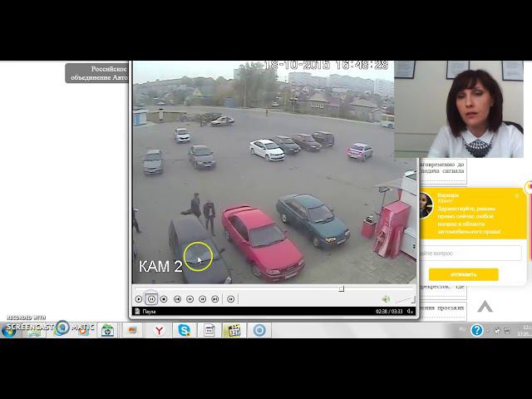This screenshot has height=399, width=532.
Task: Close the yellow chat popup
Action: [517, 196]
